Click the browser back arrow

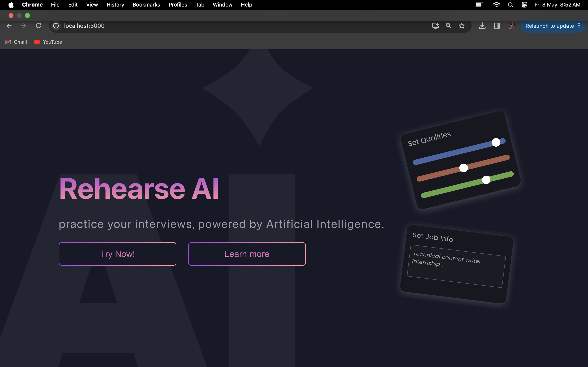(x=9, y=26)
